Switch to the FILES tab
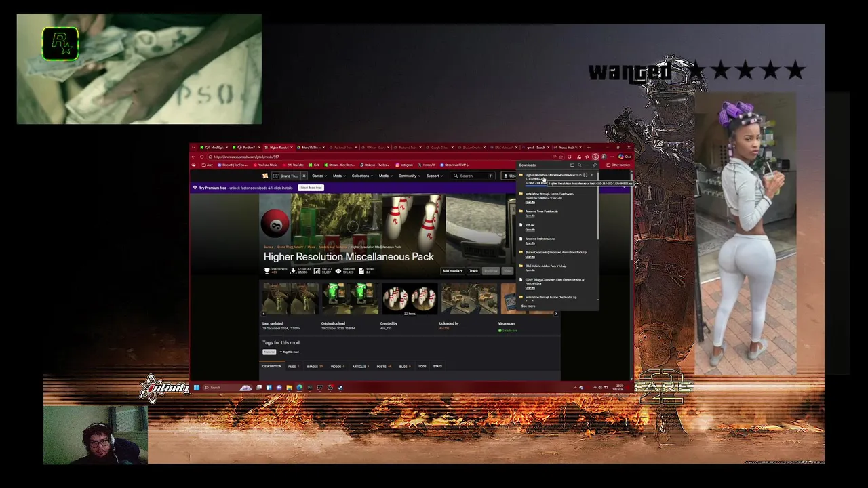The height and width of the screenshot is (488, 868). pyautogui.click(x=294, y=367)
